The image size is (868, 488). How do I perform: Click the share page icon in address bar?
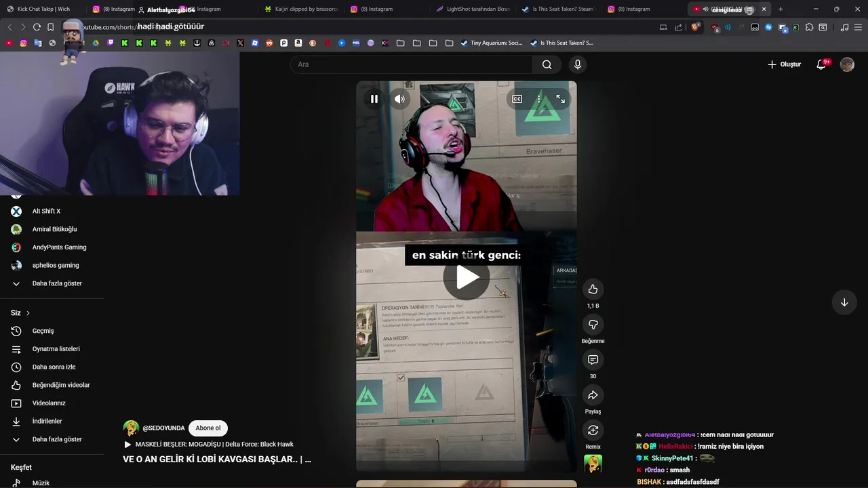coord(679,27)
